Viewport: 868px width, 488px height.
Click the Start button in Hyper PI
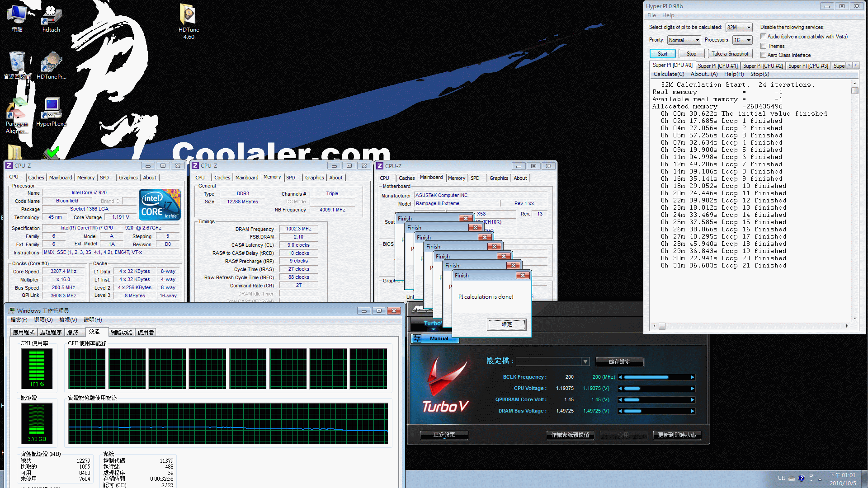[x=662, y=54]
